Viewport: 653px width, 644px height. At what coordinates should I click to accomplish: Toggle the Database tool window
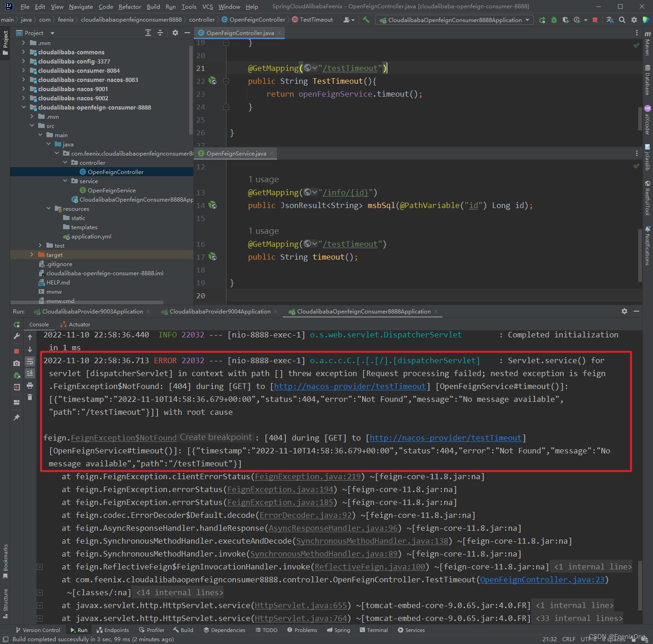pos(647,80)
